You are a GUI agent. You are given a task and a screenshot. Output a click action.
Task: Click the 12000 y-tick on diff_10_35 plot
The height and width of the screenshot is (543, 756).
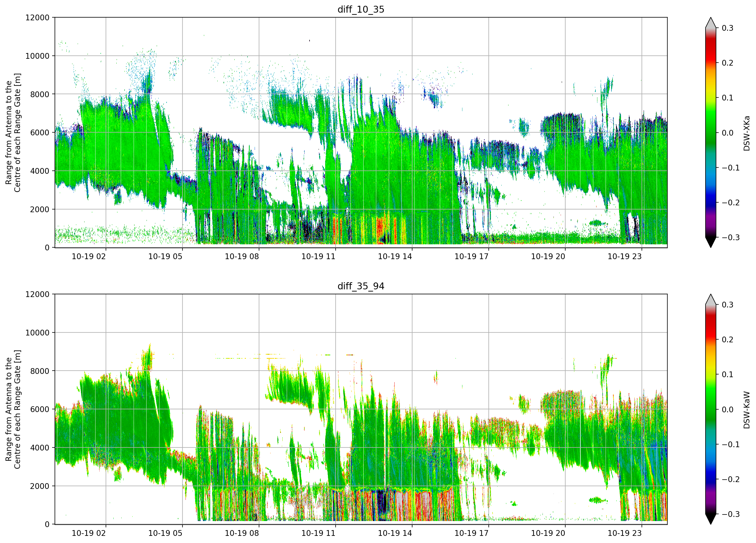point(37,17)
